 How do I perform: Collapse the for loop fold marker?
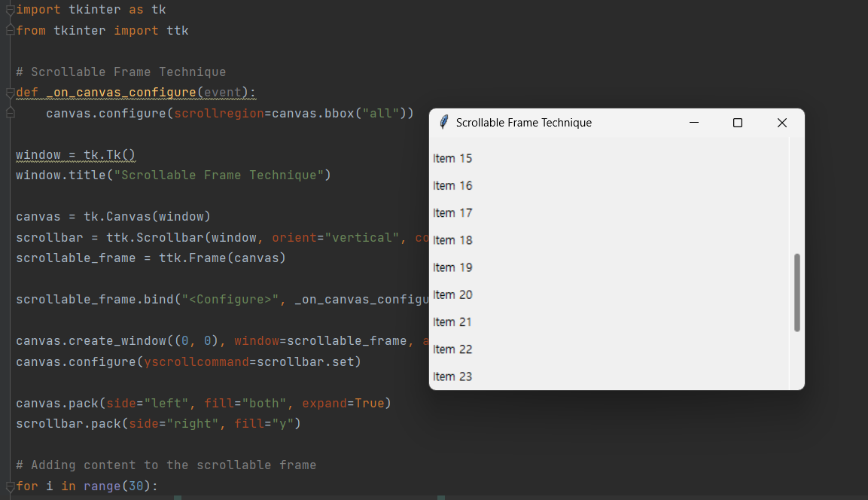[x=10, y=486]
